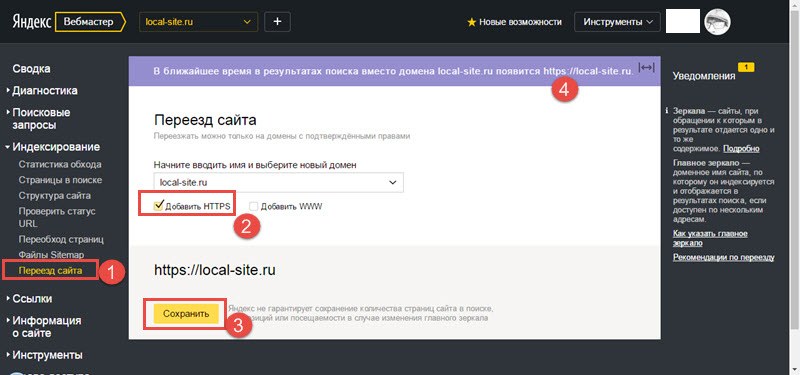The height and width of the screenshot is (375, 800).
Task: Open Переобход страниц page
Action: (61, 239)
